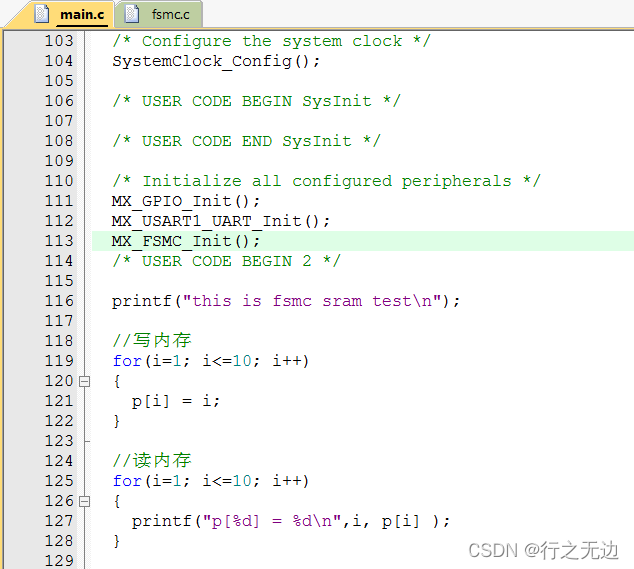This screenshot has height=569, width=634.
Task: Click the USER CODE BEGIN SysInit comment
Action: pyautogui.click(x=256, y=101)
